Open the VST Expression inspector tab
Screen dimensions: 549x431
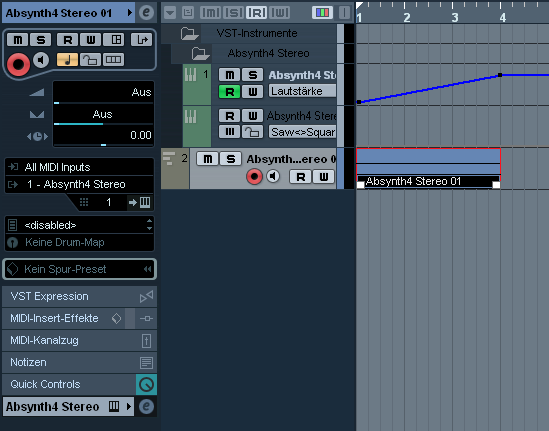click(x=79, y=297)
